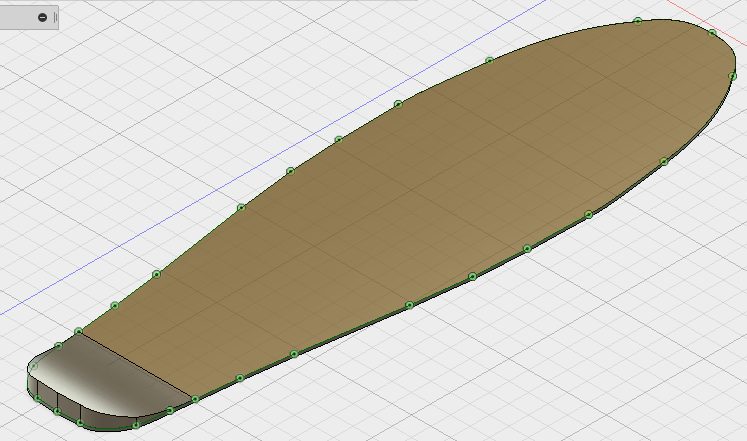747x441 pixels.
Task: Click the panel's vertical grip handle
Action: click(x=55, y=17)
